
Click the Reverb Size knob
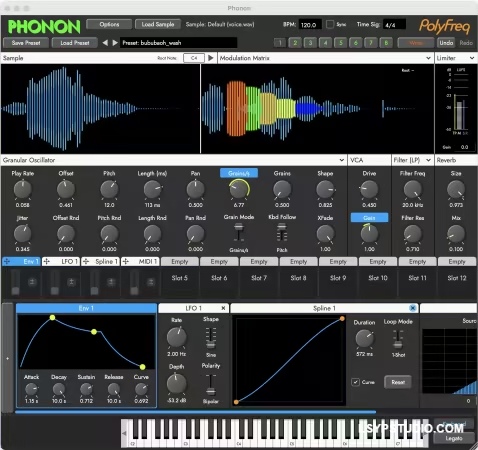pyautogui.click(x=456, y=189)
